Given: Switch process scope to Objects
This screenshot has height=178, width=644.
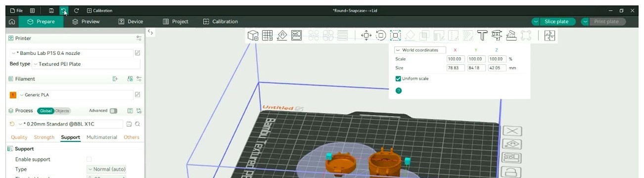Looking at the screenshot, I should pyautogui.click(x=62, y=111).
